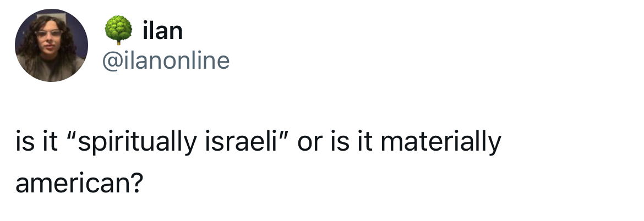Click the glasses on avatar face

pos(48,33)
